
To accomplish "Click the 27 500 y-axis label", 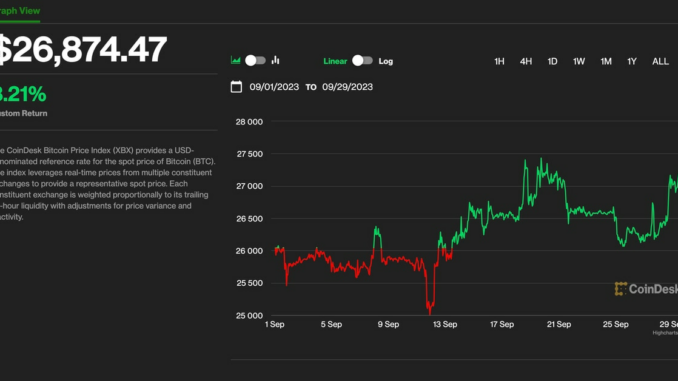I will pyautogui.click(x=249, y=154).
